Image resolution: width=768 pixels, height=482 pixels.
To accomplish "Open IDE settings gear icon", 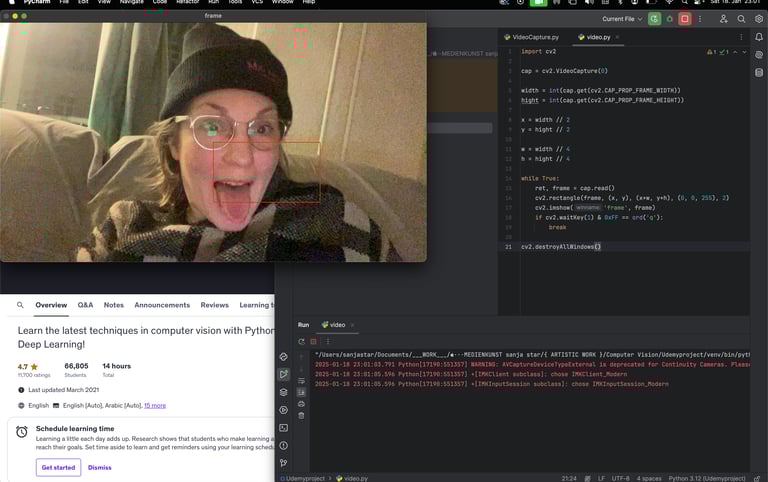I will pyautogui.click(x=759, y=19).
